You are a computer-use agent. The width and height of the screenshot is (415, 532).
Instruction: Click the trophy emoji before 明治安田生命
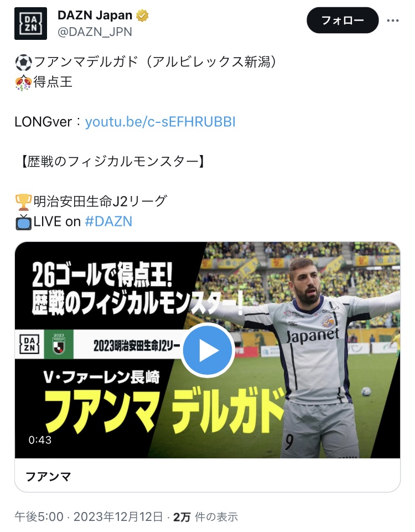click(23, 202)
